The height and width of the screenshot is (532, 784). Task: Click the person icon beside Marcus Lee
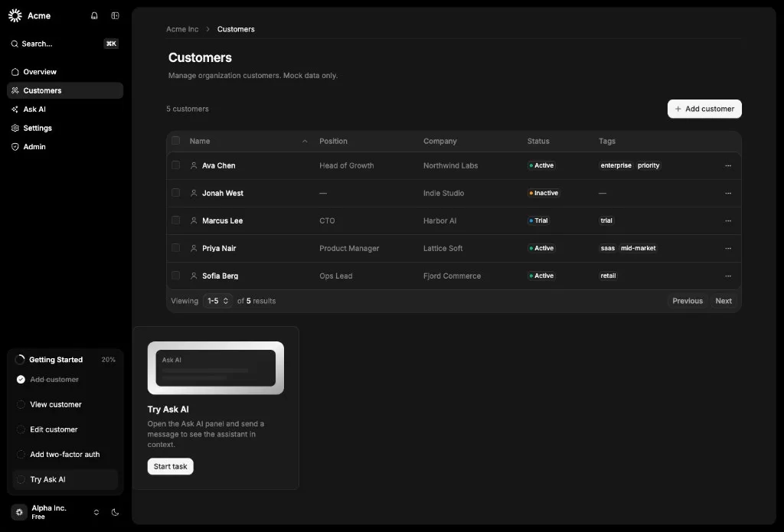pyautogui.click(x=194, y=220)
